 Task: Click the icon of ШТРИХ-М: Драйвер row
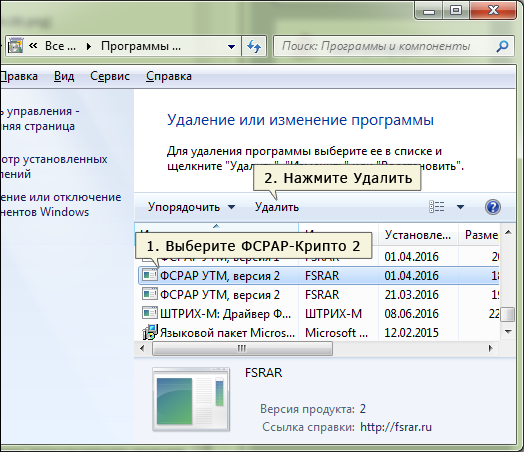[x=149, y=313]
